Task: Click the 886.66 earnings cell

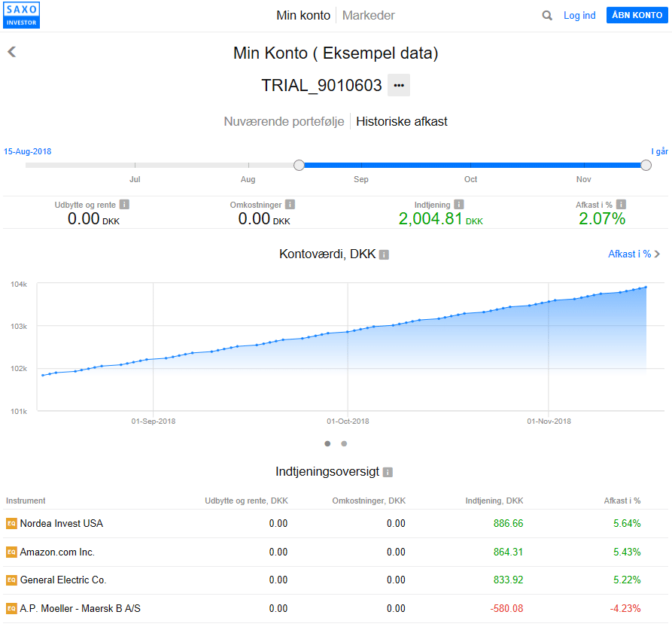Action: (508, 523)
